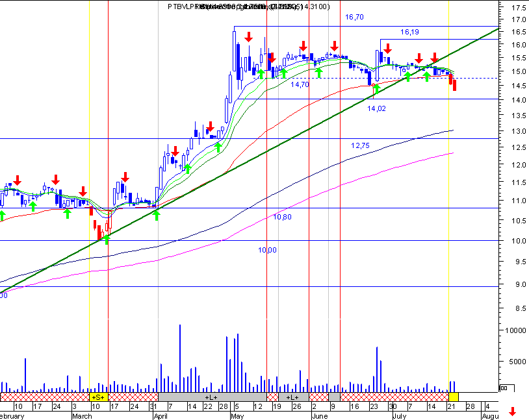Click the 10,80 level label
Image resolution: width=529 pixels, height=420 pixels.
coord(282,217)
